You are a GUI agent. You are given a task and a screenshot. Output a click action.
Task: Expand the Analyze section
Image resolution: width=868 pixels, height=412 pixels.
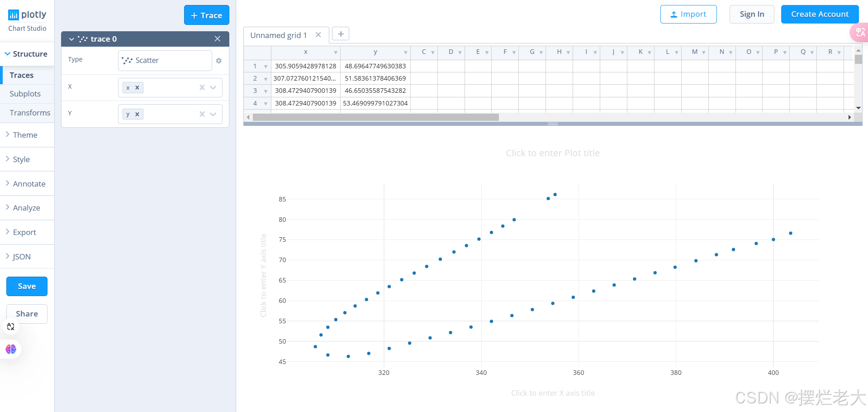[27, 208]
